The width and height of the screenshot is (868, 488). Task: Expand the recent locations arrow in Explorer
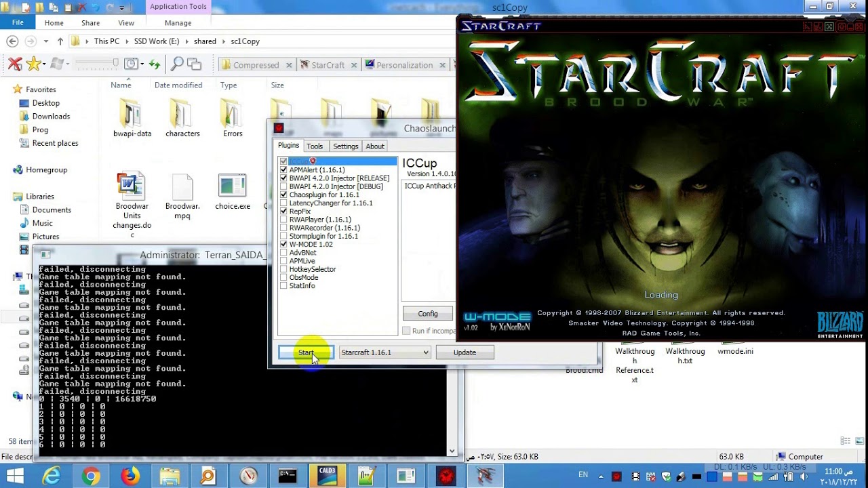[45, 41]
